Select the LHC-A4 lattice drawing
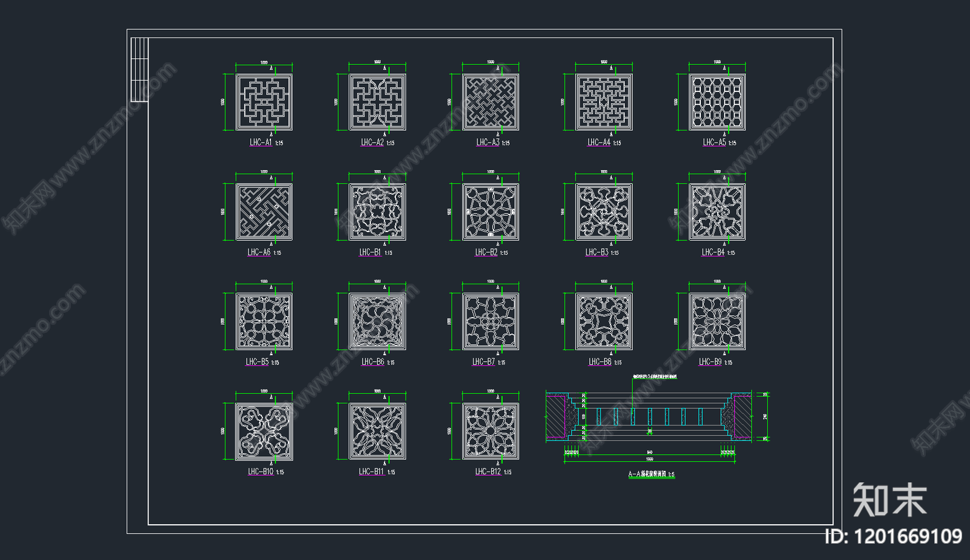 604,102
